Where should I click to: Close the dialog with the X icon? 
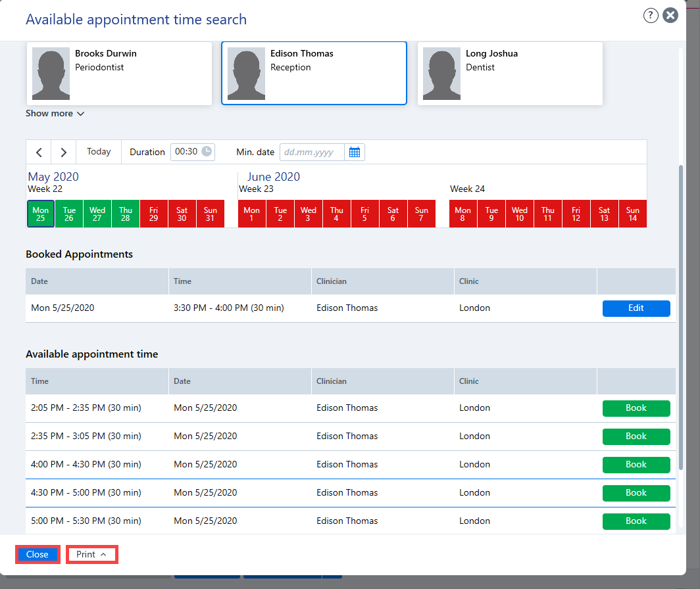(x=670, y=16)
